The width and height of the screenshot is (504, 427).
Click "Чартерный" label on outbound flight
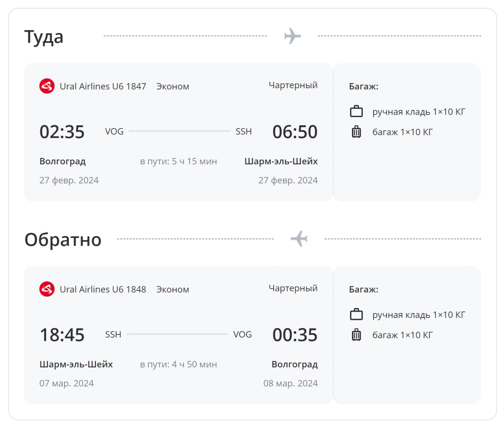pyautogui.click(x=293, y=85)
